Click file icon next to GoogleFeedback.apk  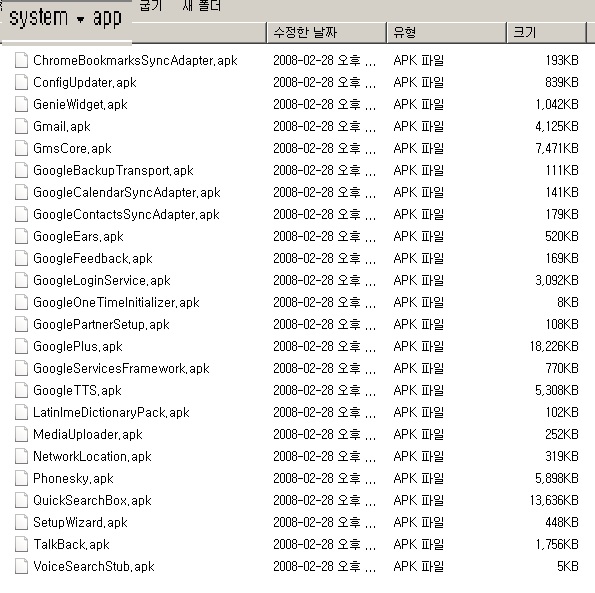pyautogui.click(x=21, y=258)
